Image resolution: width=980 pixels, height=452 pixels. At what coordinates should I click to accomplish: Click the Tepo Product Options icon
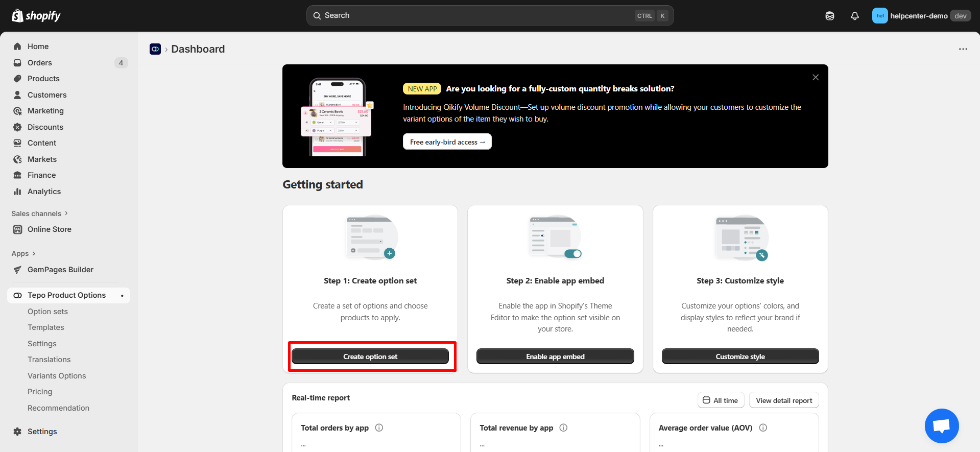coord(17,295)
